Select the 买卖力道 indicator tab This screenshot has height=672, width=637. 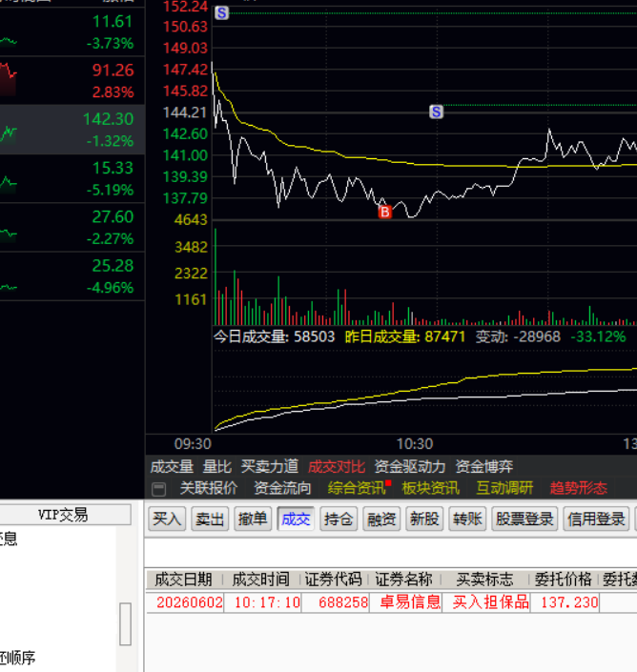pos(270,466)
